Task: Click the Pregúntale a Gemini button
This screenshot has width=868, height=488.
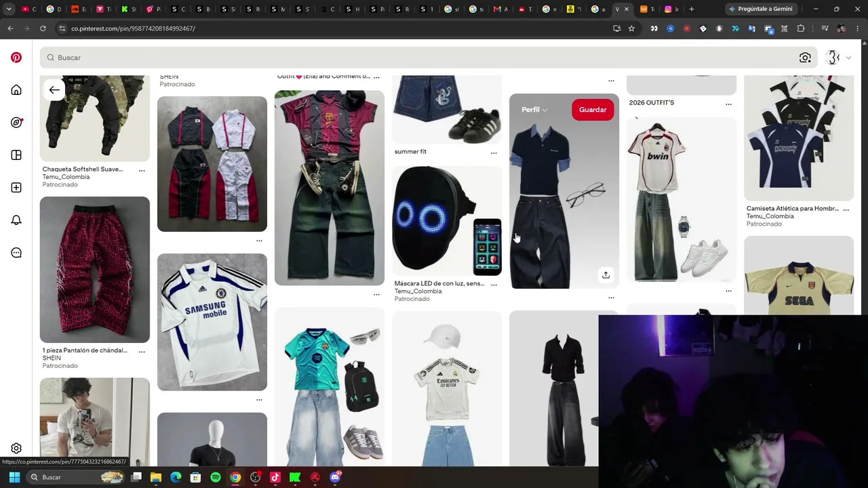Action: tap(761, 9)
